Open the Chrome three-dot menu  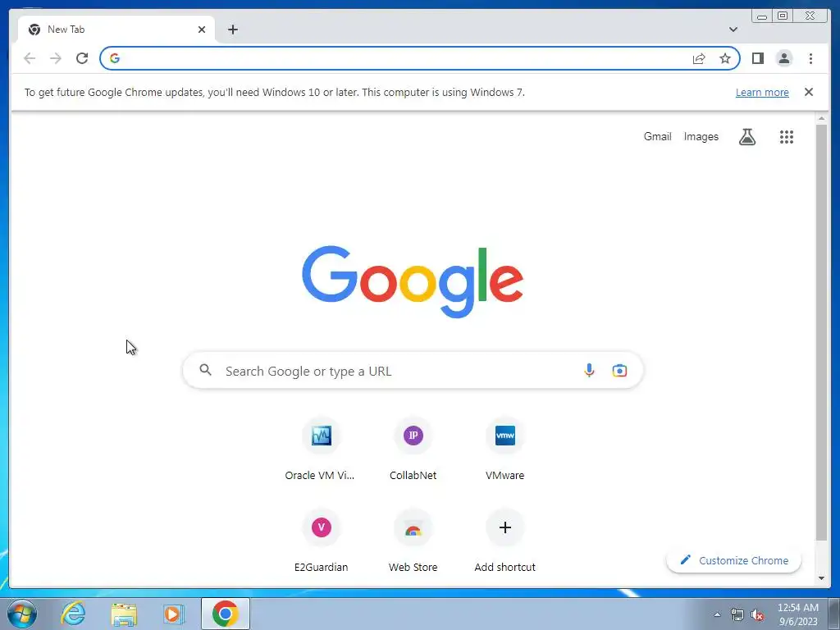coord(810,58)
